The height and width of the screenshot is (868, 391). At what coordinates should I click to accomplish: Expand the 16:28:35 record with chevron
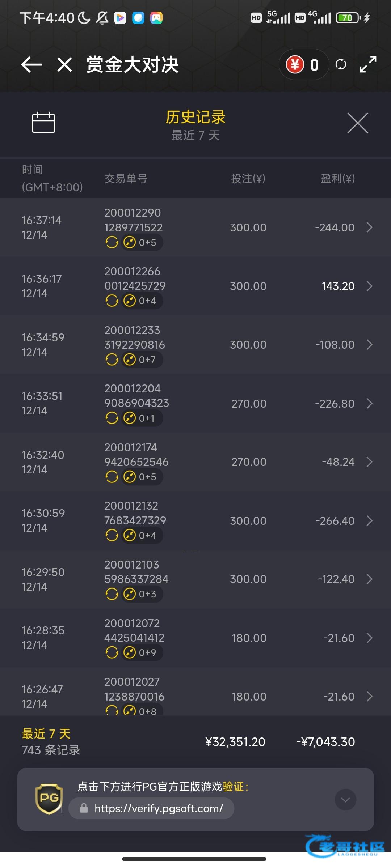click(x=369, y=638)
